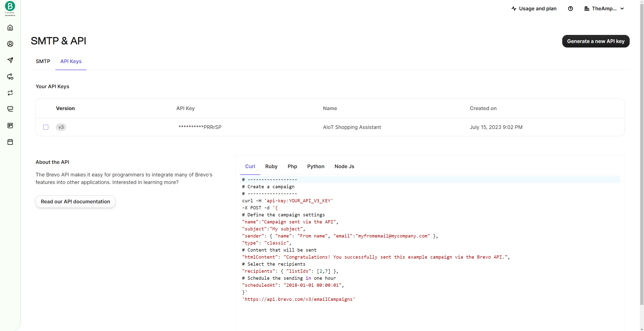
Task: Open Contacts from the sidebar
Action: (x=10, y=44)
